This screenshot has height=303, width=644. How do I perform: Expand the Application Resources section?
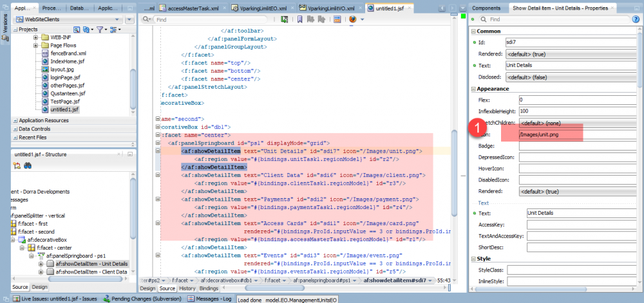click(x=15, y=120)
